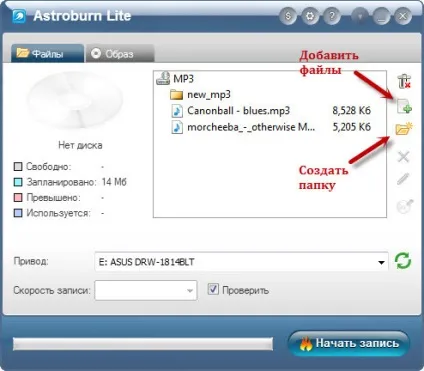424x371 pixels.
Task: Click the 14 Мб planned size value
Action: [114, 182]
